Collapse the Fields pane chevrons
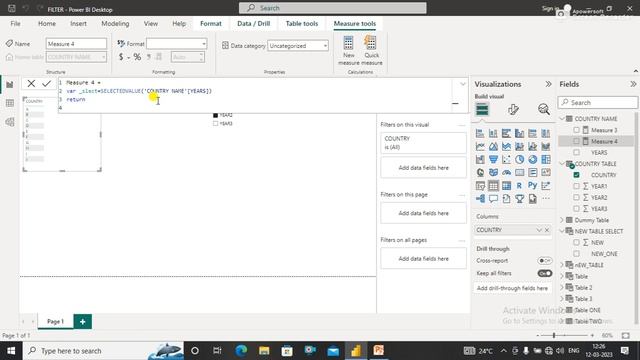Viewport: 640px width, 360px height. (633, 84)
